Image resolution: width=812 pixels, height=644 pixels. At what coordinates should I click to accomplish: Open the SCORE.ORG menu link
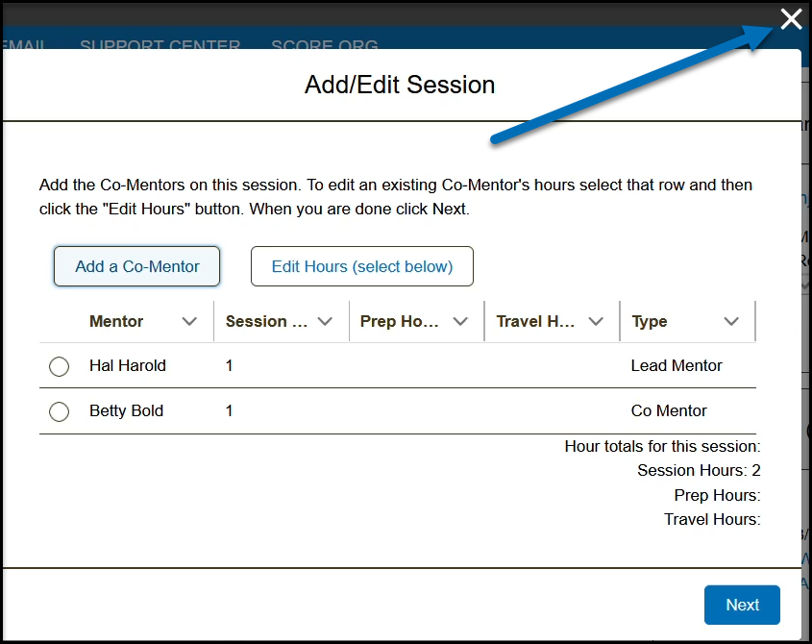324,45
